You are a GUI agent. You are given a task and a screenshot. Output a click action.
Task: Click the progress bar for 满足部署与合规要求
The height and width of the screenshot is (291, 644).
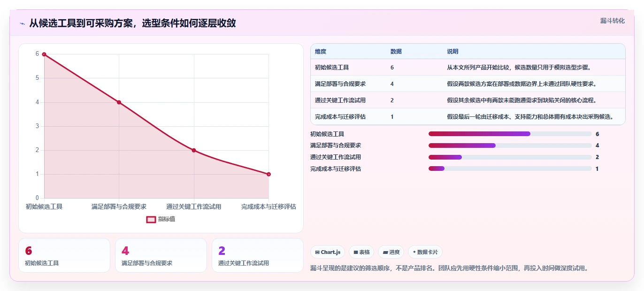tap(510, 145)
